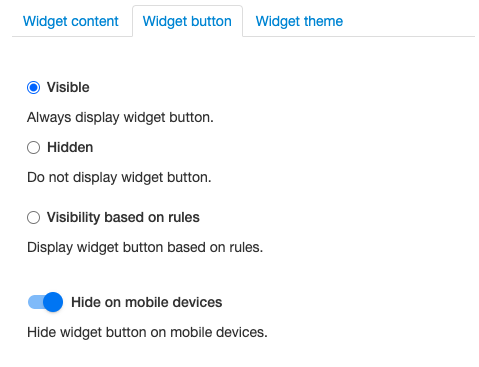Screen dimensions: 479x367
Task: Toggle the Hide on mobile devices switch
Action: click(x=45, y=302)
